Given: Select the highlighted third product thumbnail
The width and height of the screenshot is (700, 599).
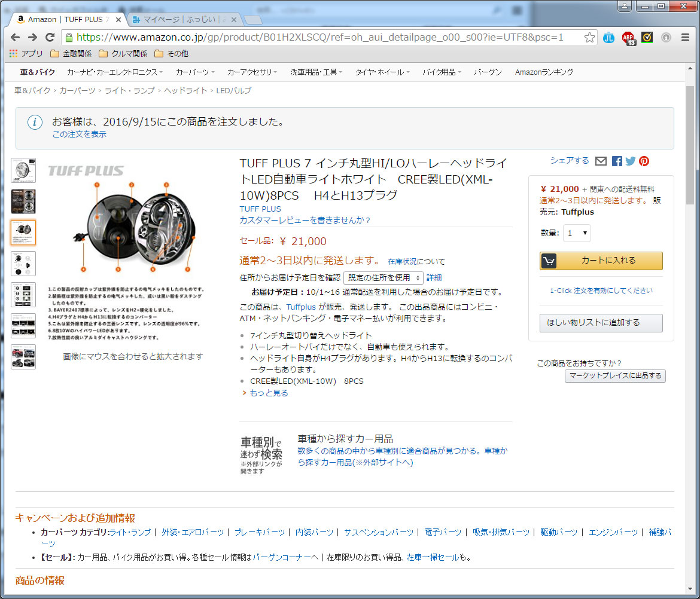Looking at the screenshot, I should [x=23, y=233].
